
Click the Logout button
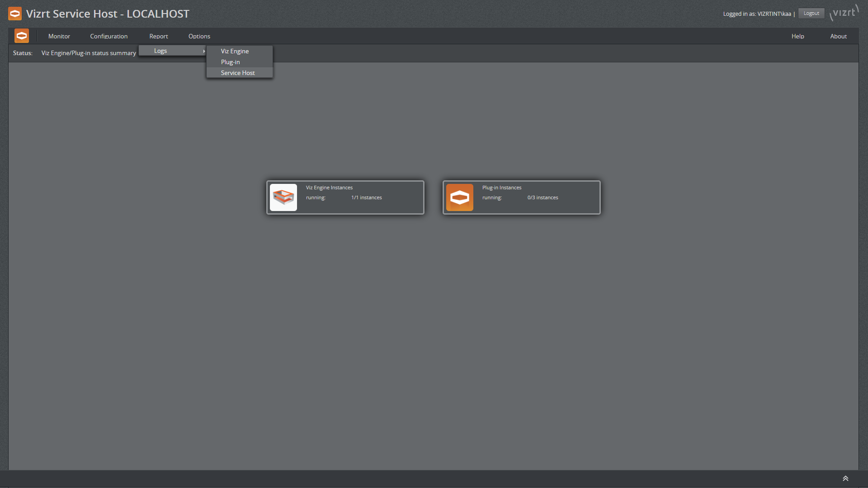[x=811, y=14]
